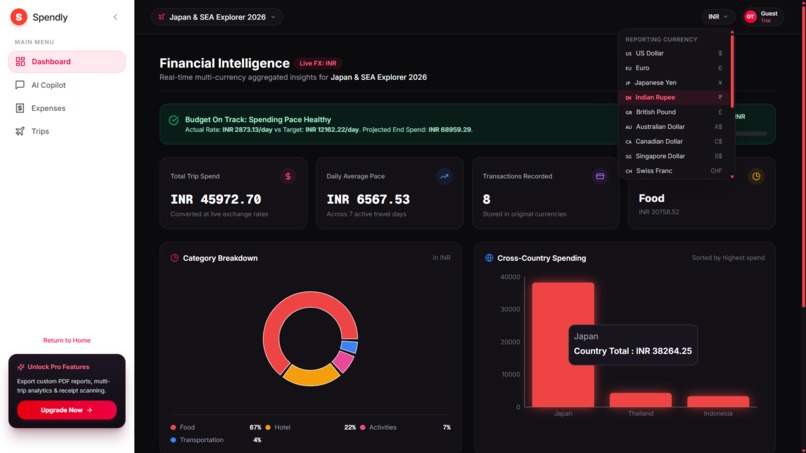Open the Japan & SEA Explorer 2026 dropdown
The height and width of the screenshot is (453, 806).
click(x=217, y=17)
